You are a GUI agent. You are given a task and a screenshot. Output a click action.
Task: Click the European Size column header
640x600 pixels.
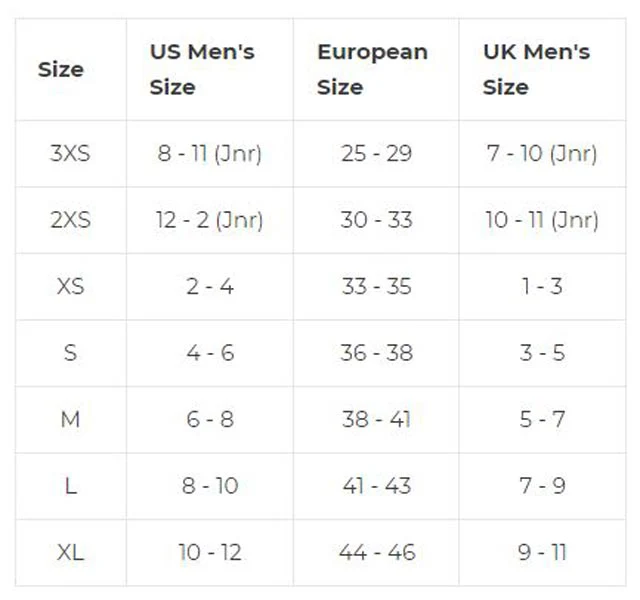click(x=372, y=69)
